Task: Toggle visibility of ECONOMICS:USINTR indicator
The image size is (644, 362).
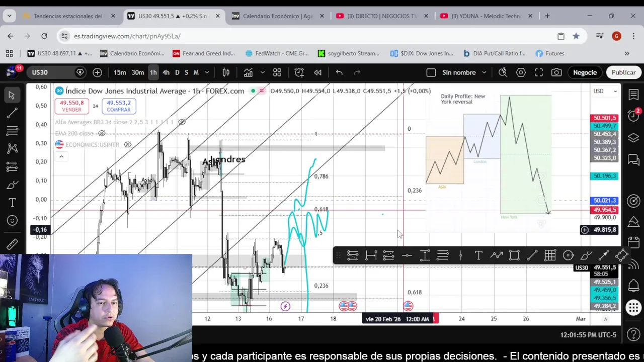Action: [x=128, y=144]
